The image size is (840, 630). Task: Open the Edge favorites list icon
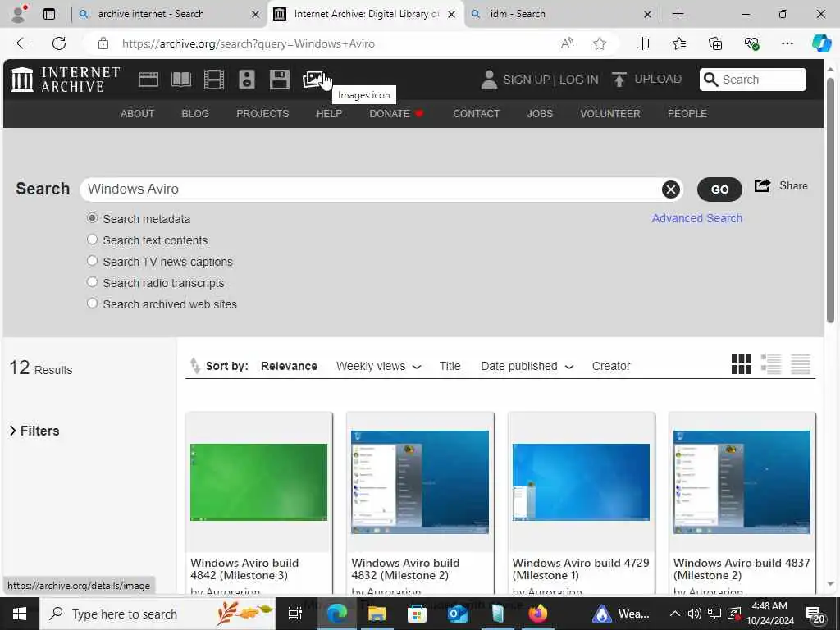click(x=678, y=43)
